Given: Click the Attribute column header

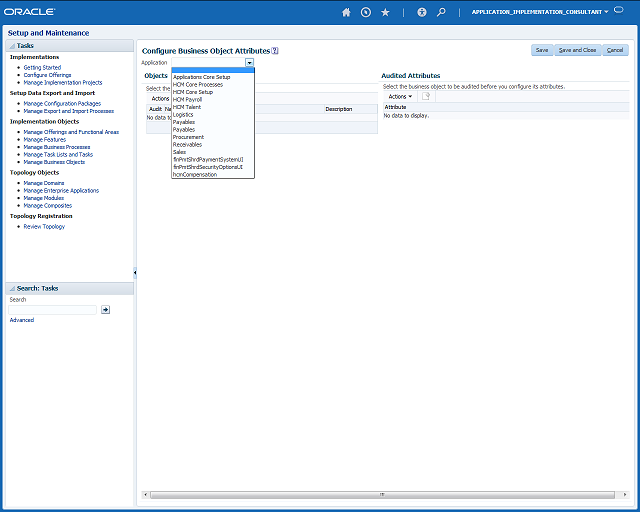Looking at the screenshot, I should [506, 107].
